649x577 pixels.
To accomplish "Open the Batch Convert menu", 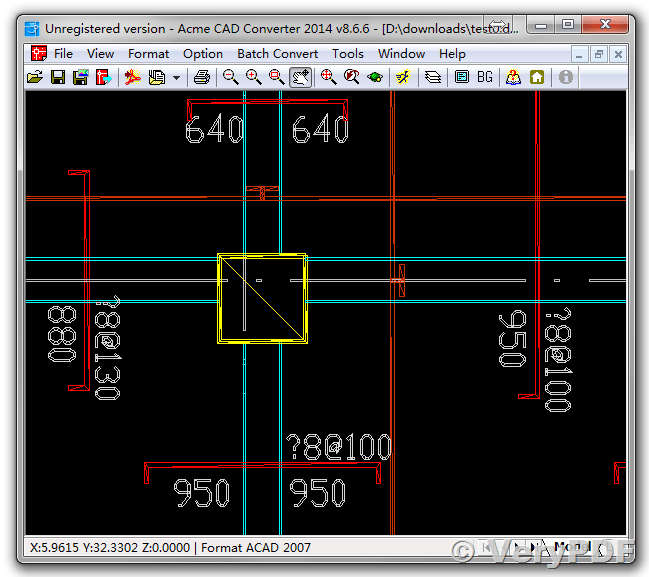I will 277,54.
